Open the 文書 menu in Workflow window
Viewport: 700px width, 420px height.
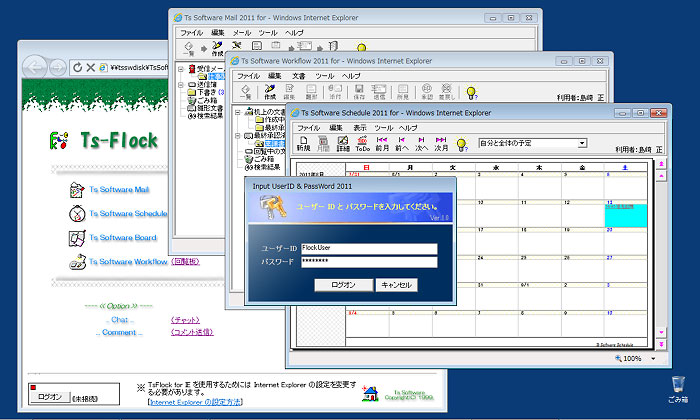(x=299, y=76)
